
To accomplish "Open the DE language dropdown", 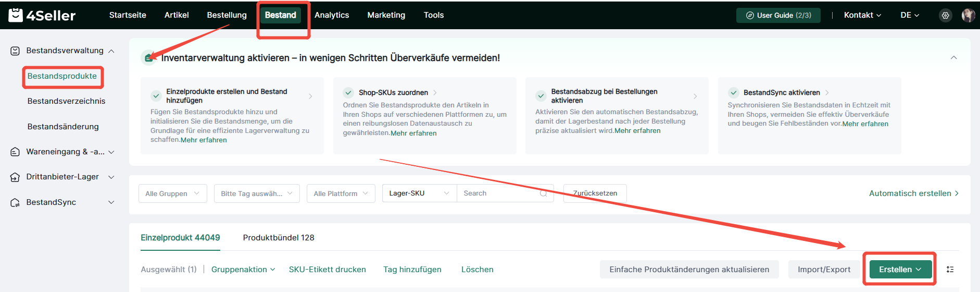I will click(x=910, y=15).
